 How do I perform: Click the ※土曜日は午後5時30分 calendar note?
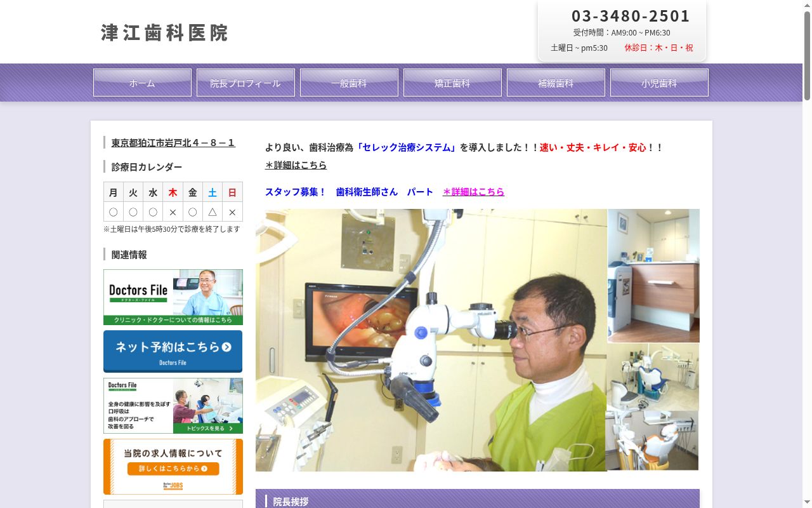171,229
